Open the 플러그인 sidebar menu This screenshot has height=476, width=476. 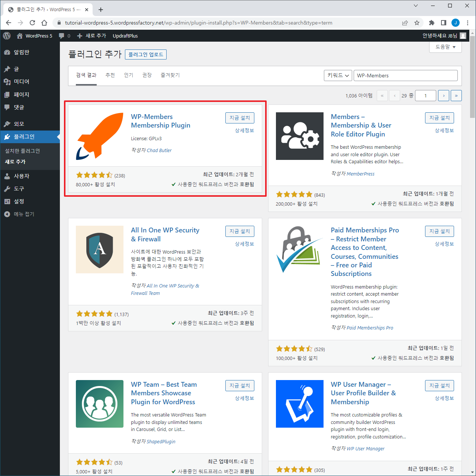click(30, 136)
